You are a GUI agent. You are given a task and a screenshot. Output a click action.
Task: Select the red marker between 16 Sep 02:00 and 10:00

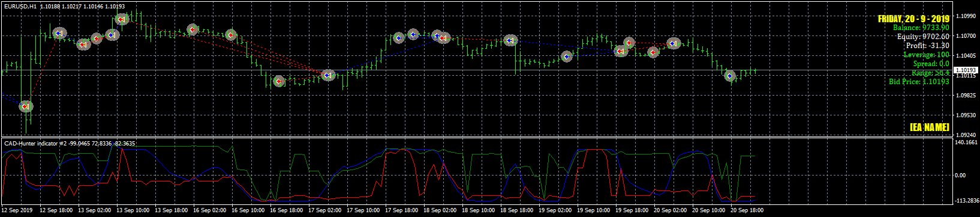point(231,35)
